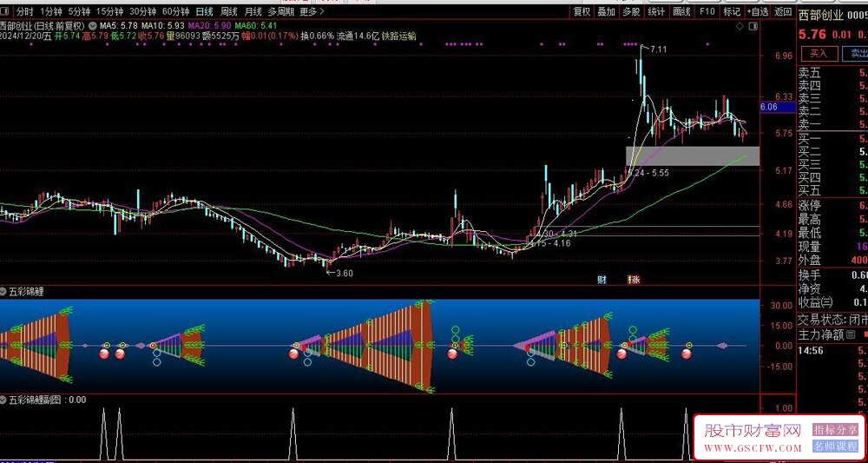
Task: Click the MA20: 5.90 indicator label
Action: (209, 26)
